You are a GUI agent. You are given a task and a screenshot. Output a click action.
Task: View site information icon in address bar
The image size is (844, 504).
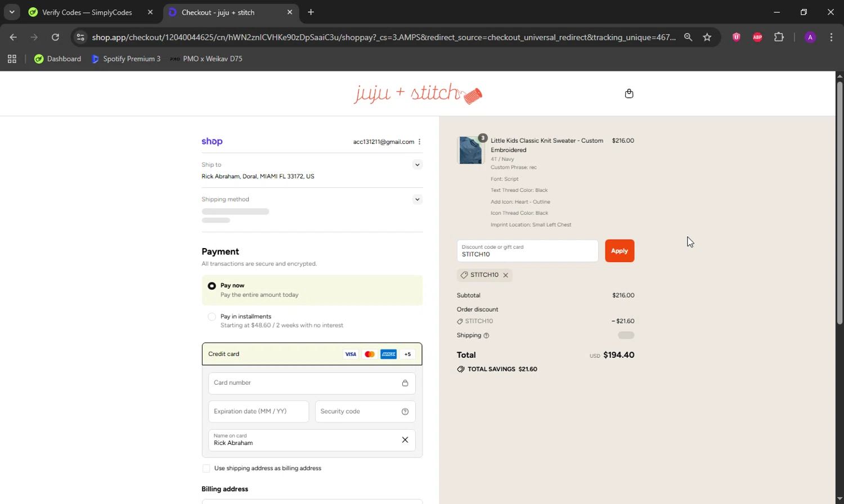point(80,37)
